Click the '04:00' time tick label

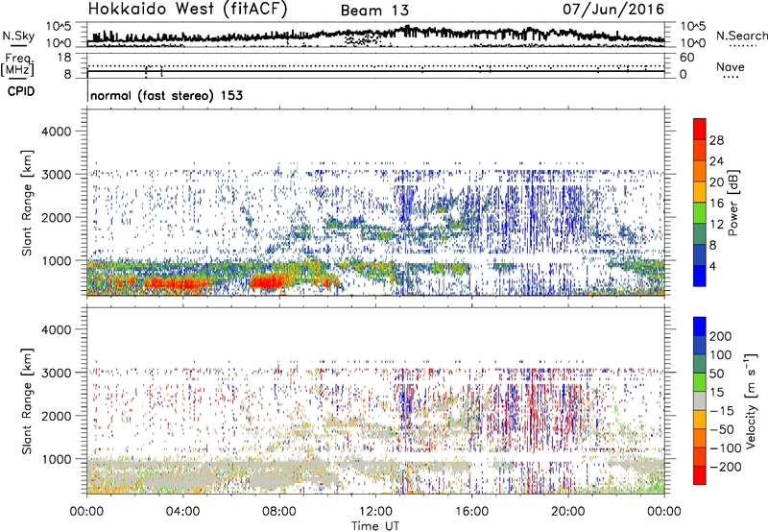pos(182,512)
